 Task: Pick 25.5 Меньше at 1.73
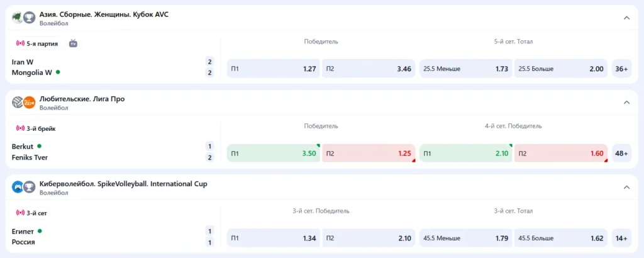click(x=465, y=69)
